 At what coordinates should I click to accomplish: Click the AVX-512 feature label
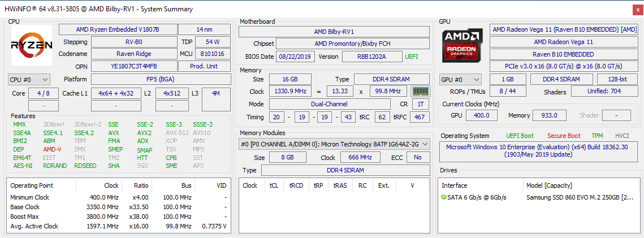[x=176, y=133]
